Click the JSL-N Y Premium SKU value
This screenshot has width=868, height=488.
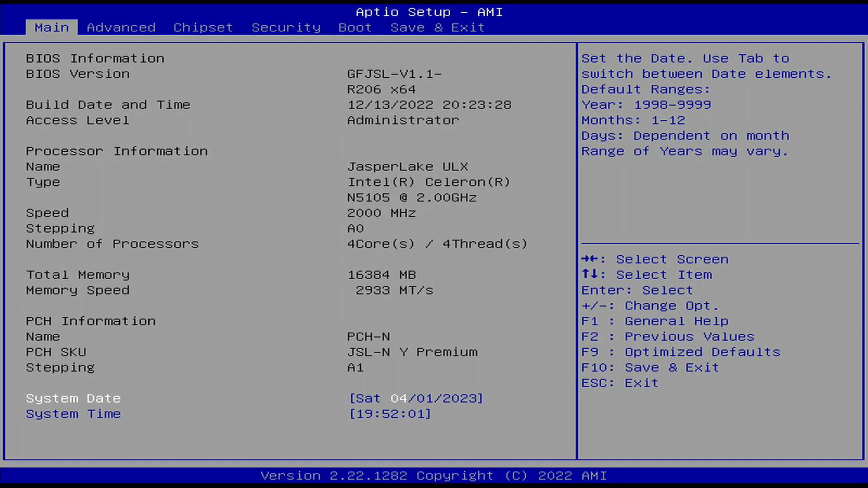coord(412,352)
